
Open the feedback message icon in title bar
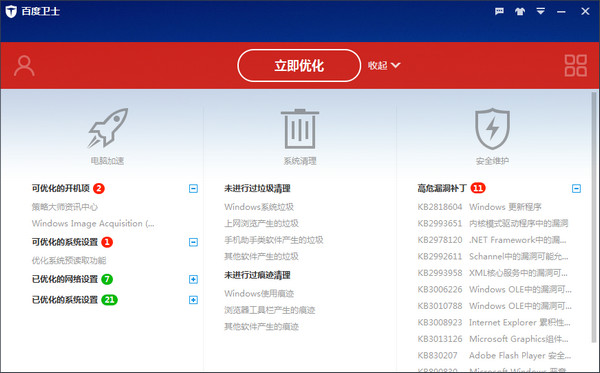[499, 11]
